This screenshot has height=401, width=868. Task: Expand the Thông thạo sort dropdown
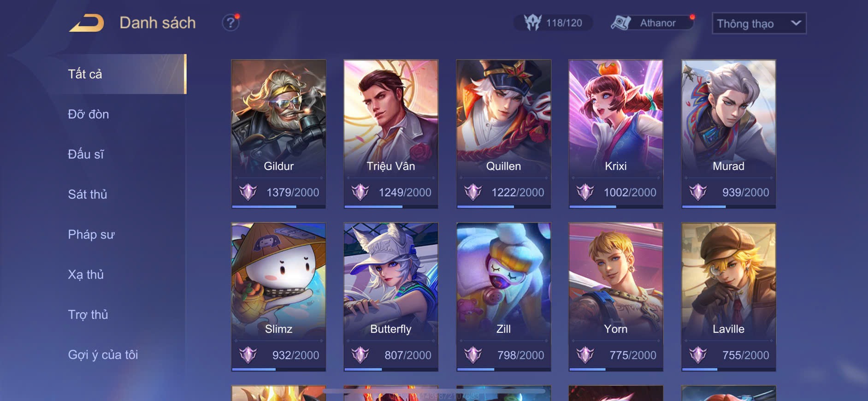coord(759,23)
